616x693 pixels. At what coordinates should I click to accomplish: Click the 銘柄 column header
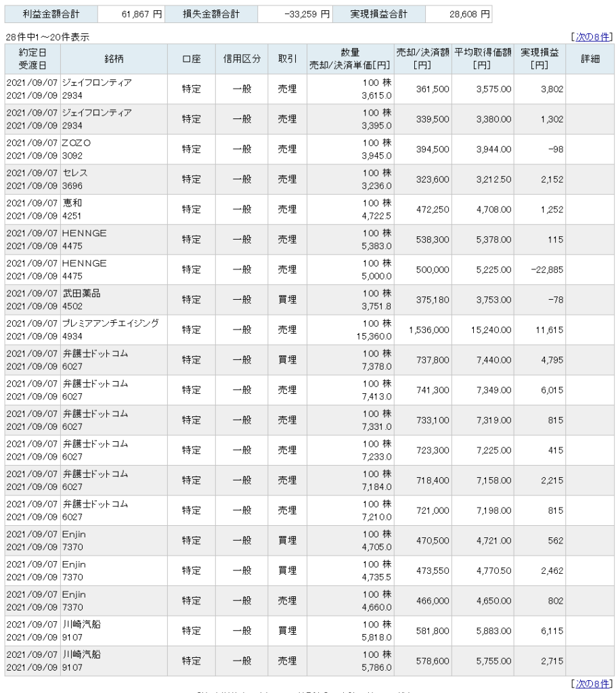pyautogui.click(x=114, y=59)
